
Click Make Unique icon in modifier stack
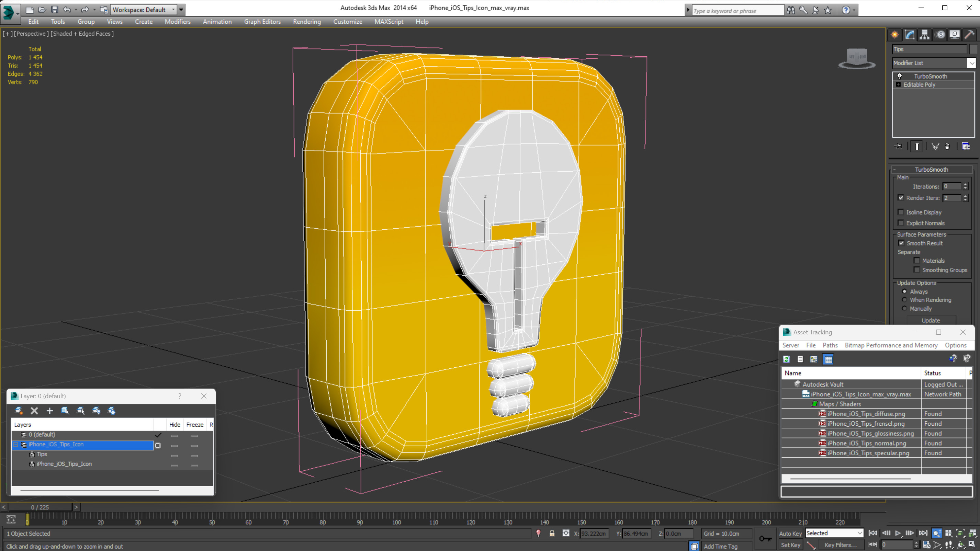click(935, 146)
